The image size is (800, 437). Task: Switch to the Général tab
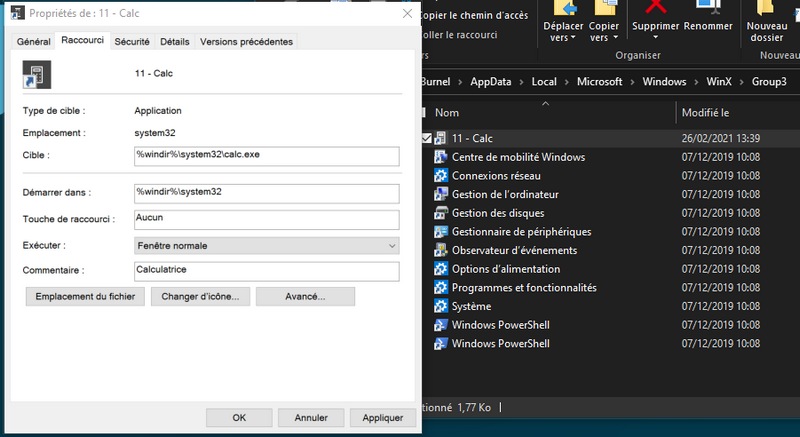coord(34,42)
